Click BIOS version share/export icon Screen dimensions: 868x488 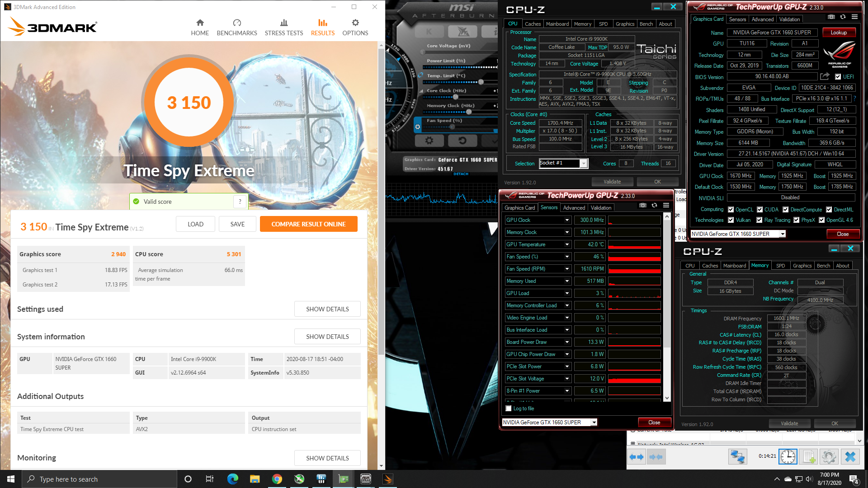[x=825, y=77]
